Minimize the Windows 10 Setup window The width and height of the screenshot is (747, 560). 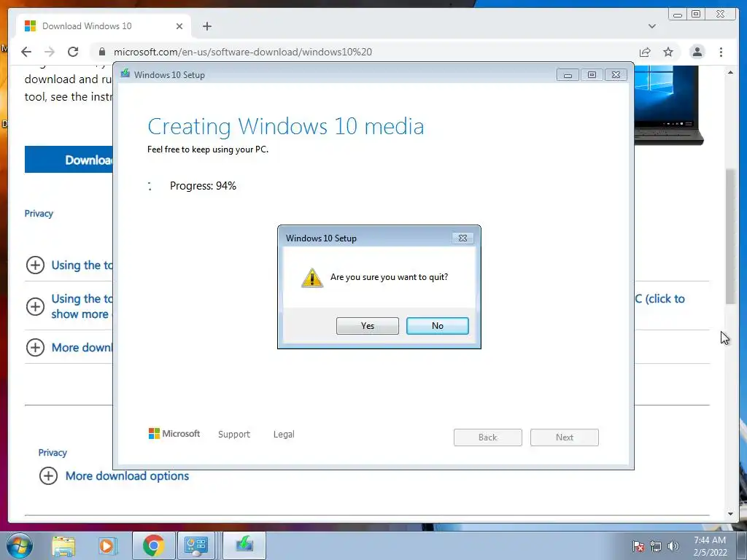[x=568, y=75]
